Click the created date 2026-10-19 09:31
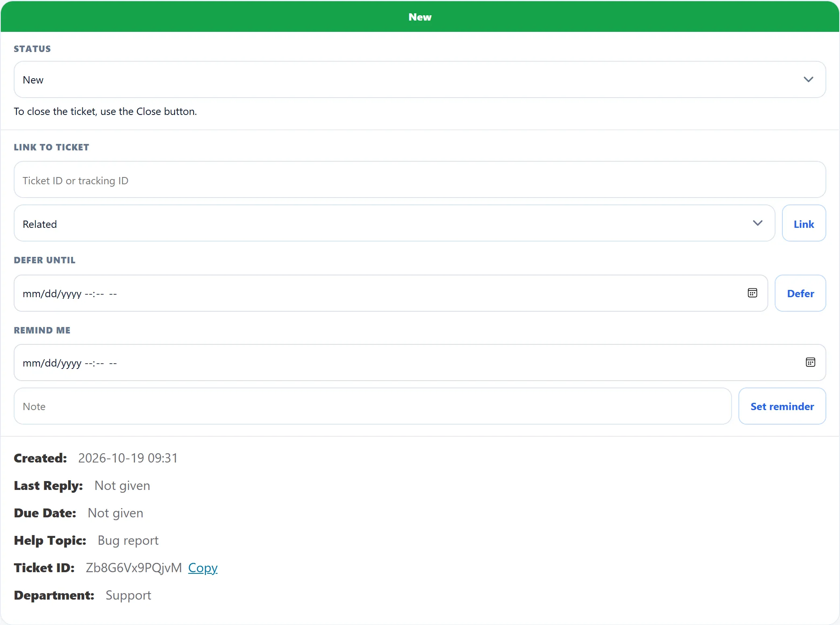 (x=128, y=458)
